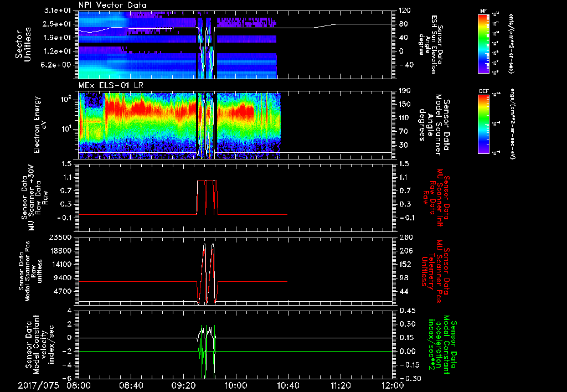This screenshot has width=567, height=392.
Task: Click the 44 telemetry tick value
Action: 403,291
